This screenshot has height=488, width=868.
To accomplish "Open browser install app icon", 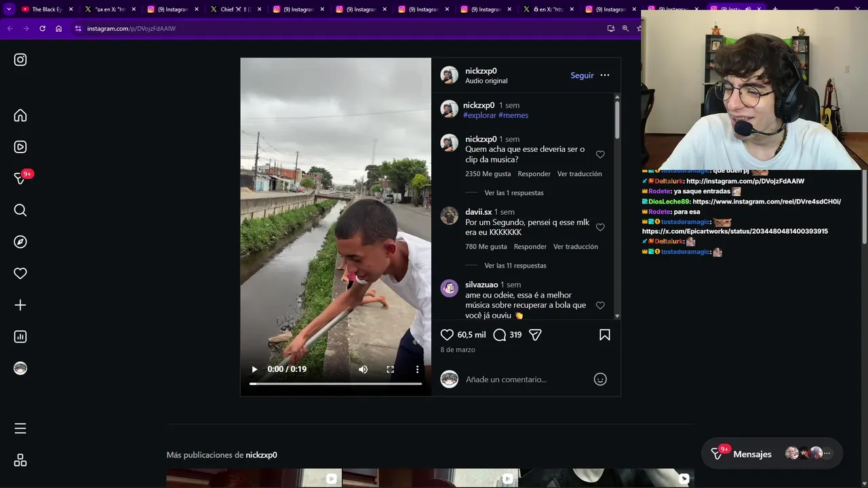I will tap(611, 28).
